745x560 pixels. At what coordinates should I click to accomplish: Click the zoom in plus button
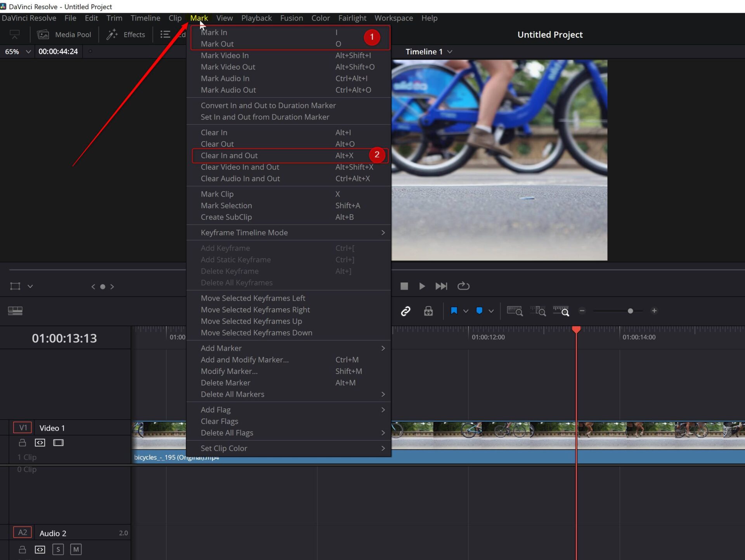coord(654,311)
